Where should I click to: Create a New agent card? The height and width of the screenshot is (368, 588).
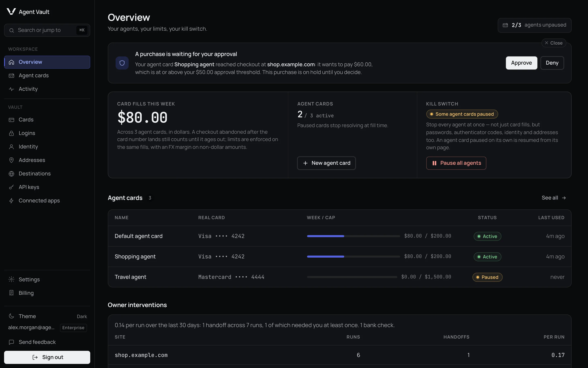tap(326, 163)
